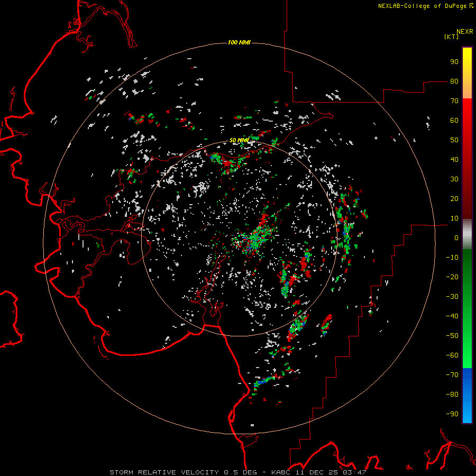
Task: Click the NEXR label above the scale
Action: click(465, 32)
